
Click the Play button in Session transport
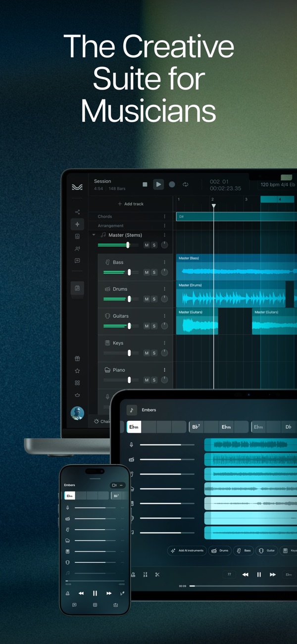click(x=158, y=184)
